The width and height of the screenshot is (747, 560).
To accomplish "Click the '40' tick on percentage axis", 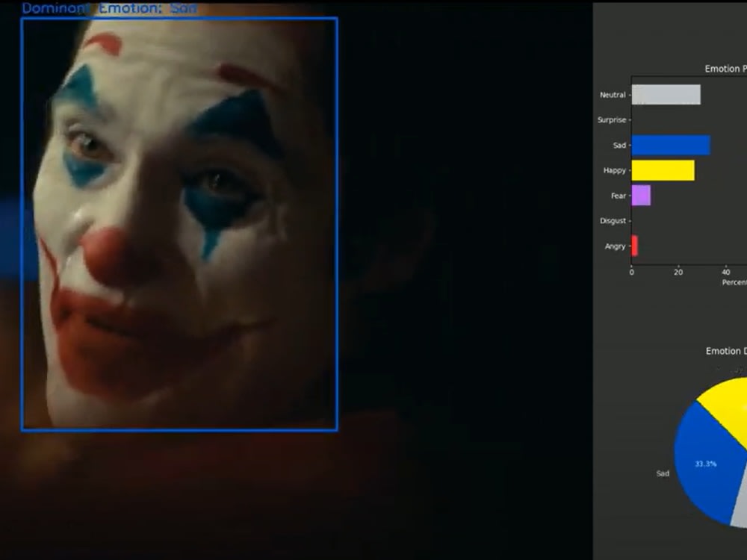I will (x=725, y=273).
